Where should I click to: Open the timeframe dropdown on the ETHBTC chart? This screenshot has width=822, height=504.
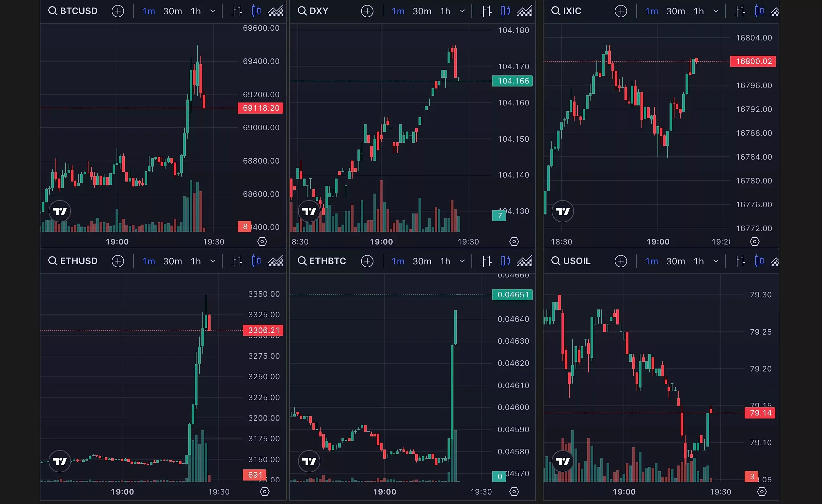(x=462, y=261)
